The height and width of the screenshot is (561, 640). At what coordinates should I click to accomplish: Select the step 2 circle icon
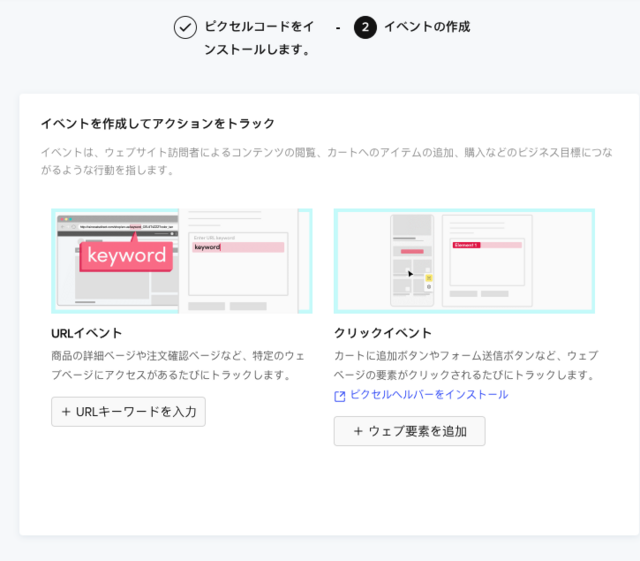click(365, 27)
